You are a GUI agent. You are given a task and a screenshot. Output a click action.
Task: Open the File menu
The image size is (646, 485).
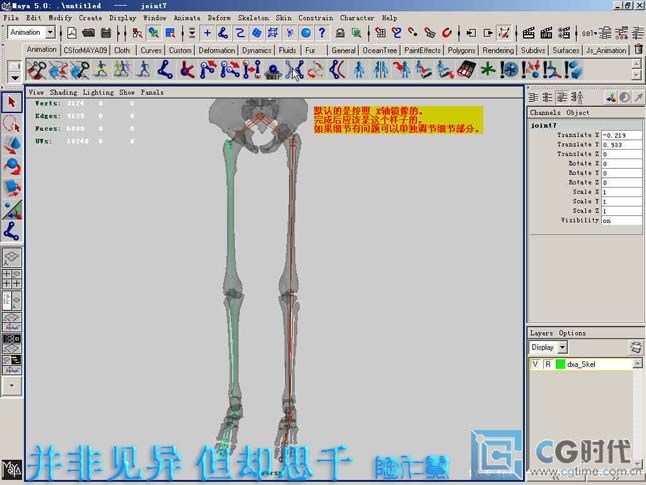[x=11, y=18]
